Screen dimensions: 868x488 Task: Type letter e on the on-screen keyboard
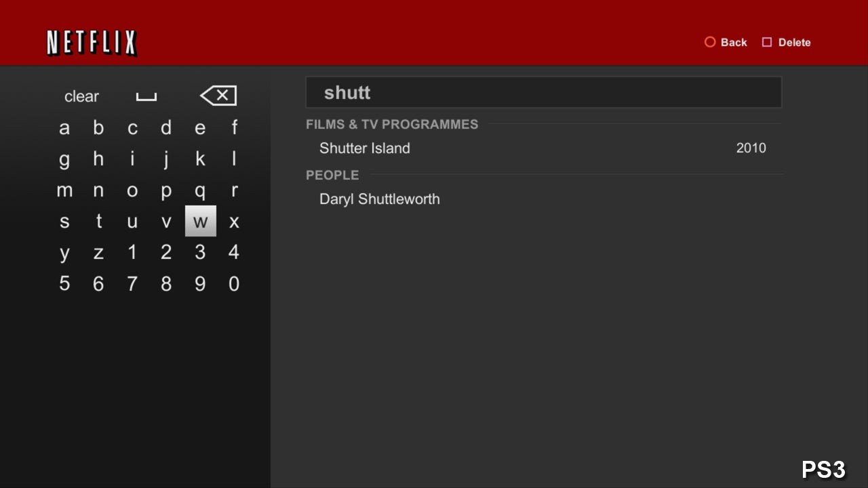click(200, 128)
